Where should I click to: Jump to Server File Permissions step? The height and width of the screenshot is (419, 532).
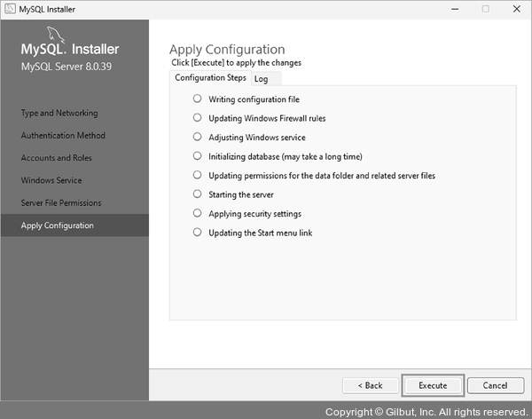(61, 202)
